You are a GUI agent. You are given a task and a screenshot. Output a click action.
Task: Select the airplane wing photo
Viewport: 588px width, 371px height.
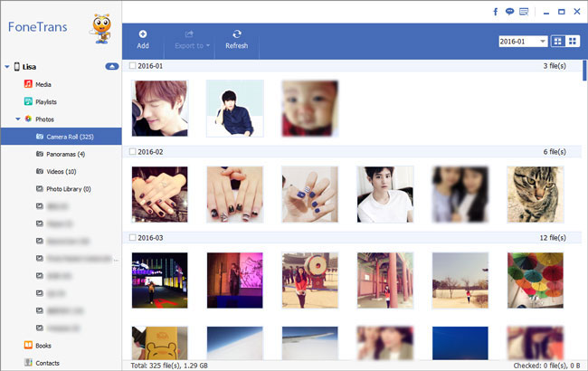tap(309, 343)
